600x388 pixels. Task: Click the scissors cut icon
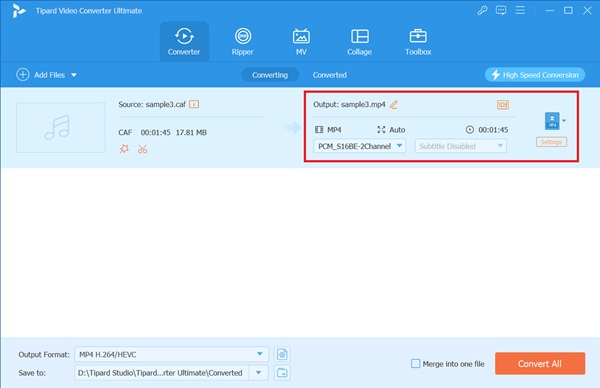(142, 149)
